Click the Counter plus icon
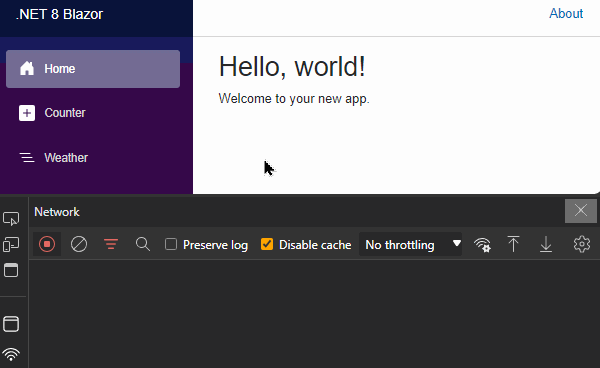 tap(27, 113)
